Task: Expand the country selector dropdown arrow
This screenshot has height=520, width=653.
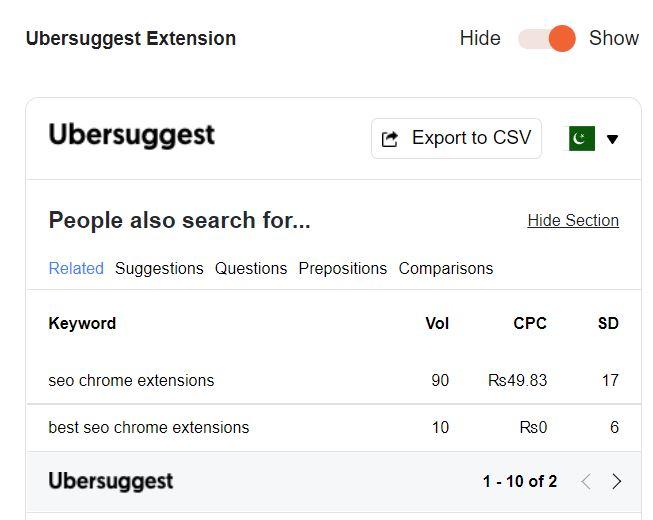Action: [612, 139]
